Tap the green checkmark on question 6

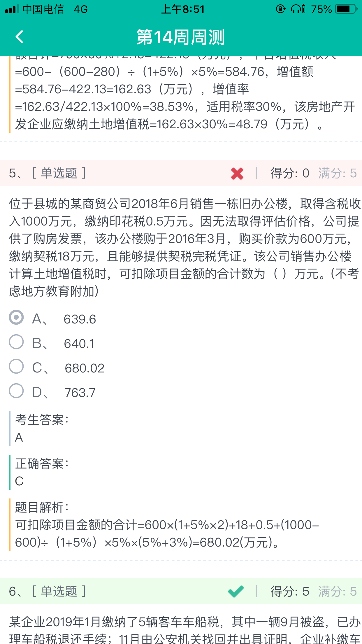[236, 591]
